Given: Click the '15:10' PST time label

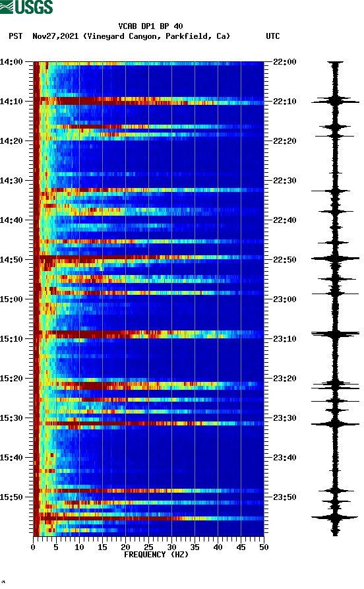Looking at the screenshot, I should pyautogui.click(x=11, y=339).
